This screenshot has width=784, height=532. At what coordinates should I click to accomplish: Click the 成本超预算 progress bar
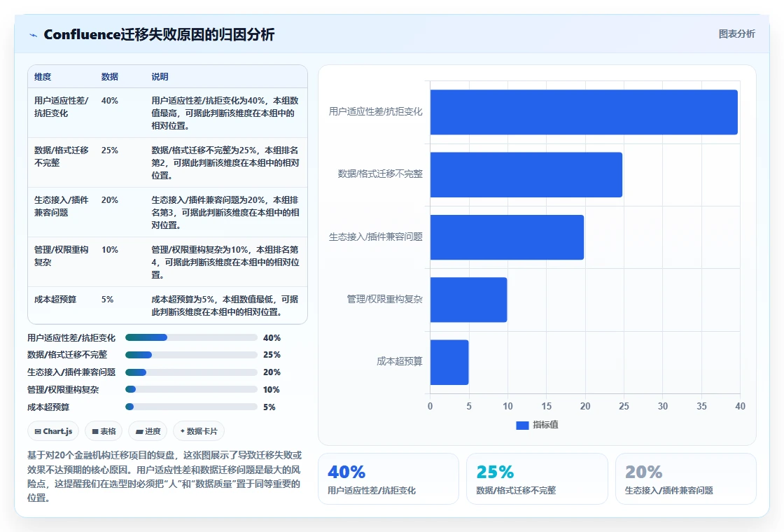[x=191, y=407]
